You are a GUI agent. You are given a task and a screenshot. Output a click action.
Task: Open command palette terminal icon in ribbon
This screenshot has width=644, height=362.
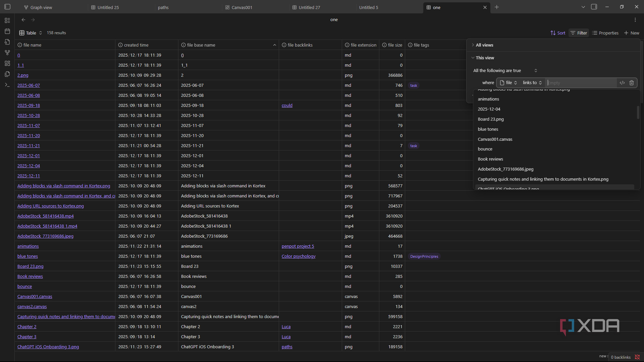click(7, 85)
